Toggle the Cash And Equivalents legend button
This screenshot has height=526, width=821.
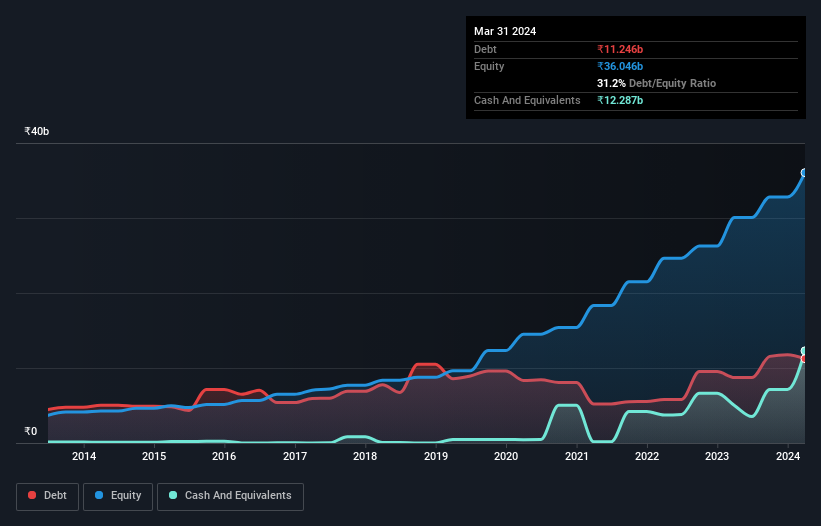(x=230, y=496)
